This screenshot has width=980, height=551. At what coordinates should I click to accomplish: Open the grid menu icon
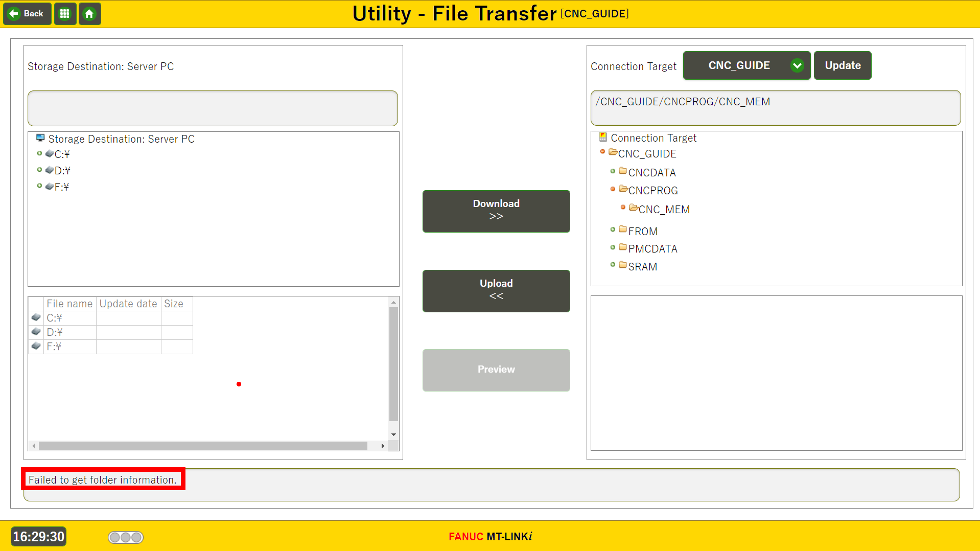(x=65, y=14)
